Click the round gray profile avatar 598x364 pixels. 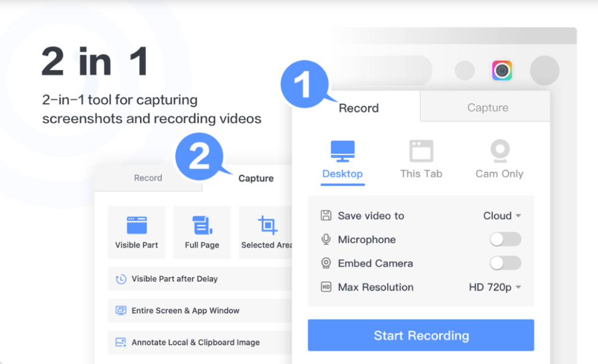click(x=545, y=70)
